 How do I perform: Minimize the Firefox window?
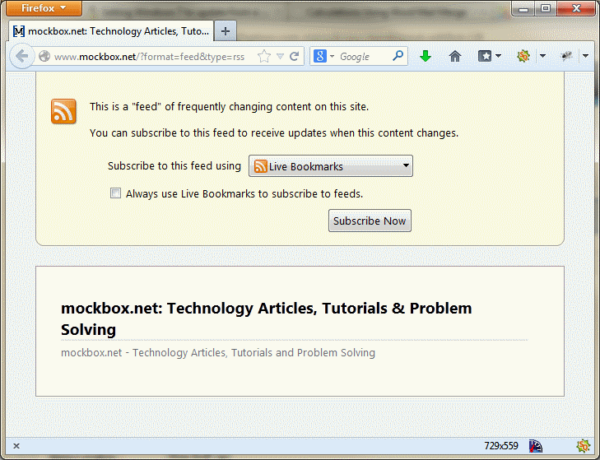coord(523,8)
